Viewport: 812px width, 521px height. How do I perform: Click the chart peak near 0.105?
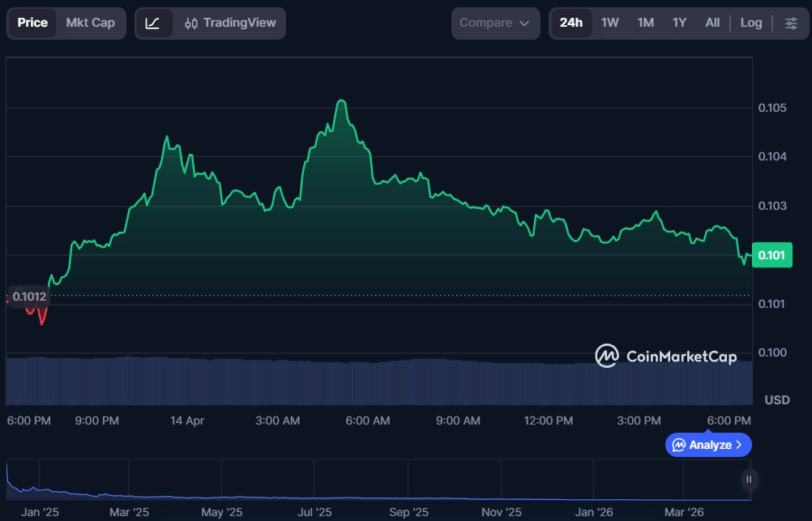point(341,101)
